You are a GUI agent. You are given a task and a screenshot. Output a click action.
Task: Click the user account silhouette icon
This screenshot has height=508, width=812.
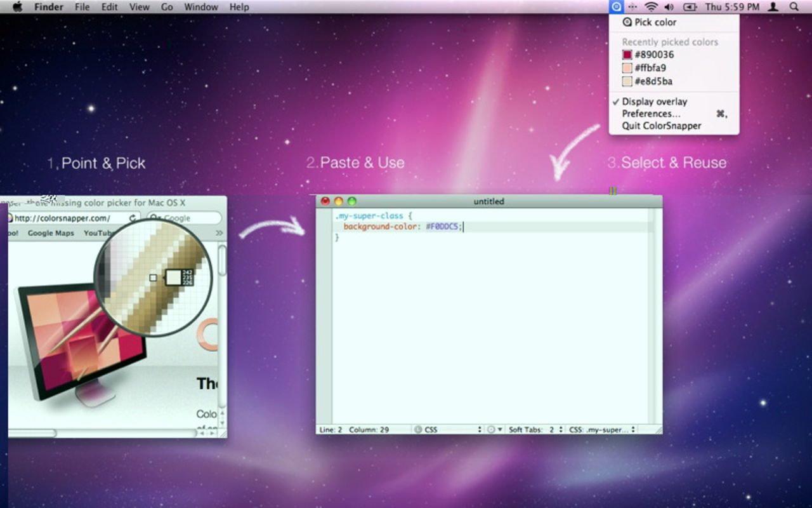pyautogui.click(x=773, y=7)
